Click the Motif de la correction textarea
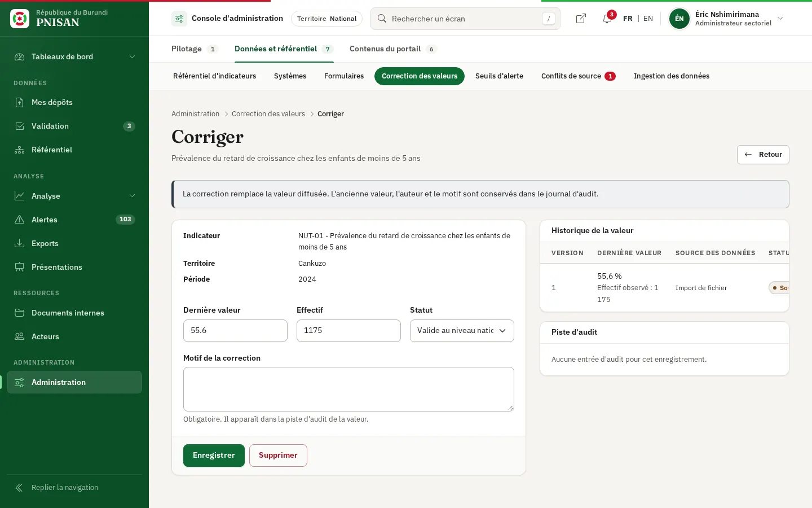Viewport: 812px width, 508px height. pos(348,389)
